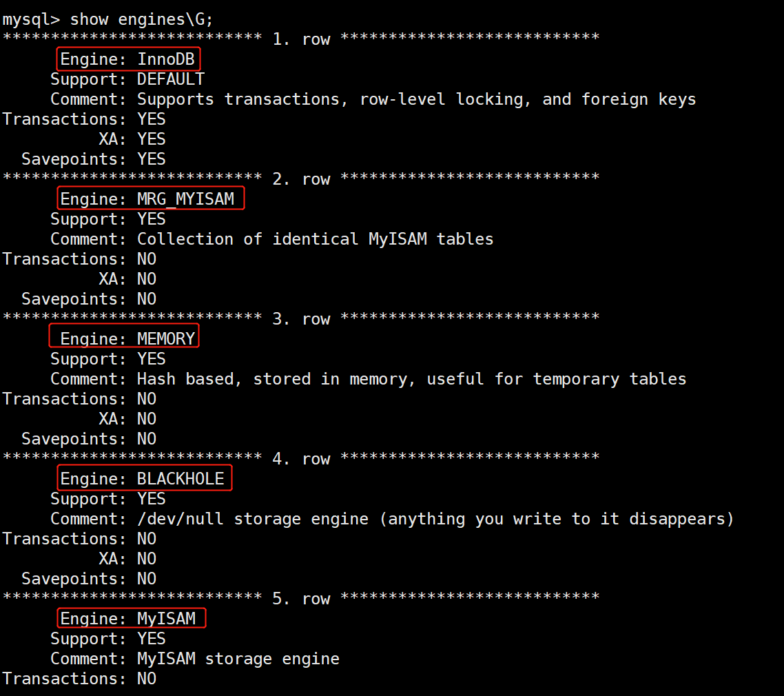Image resolution: width=784 pixels, height=696 pixels.
Task: Click the '1. row' separator line
Action: click(x=301, y=39)
